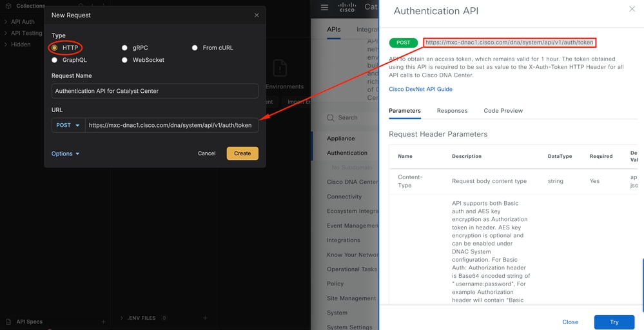Open the Integrations API category

click(344, 240)
